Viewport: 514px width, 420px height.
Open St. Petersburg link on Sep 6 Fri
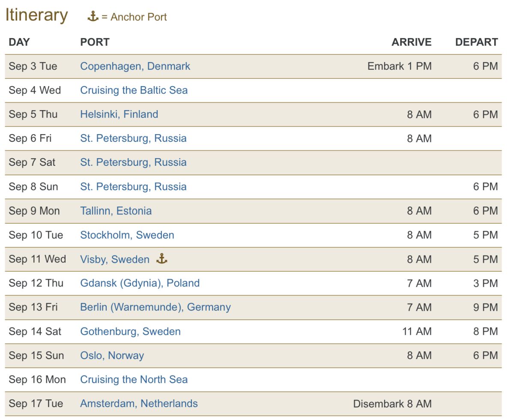tap(133, 138)
